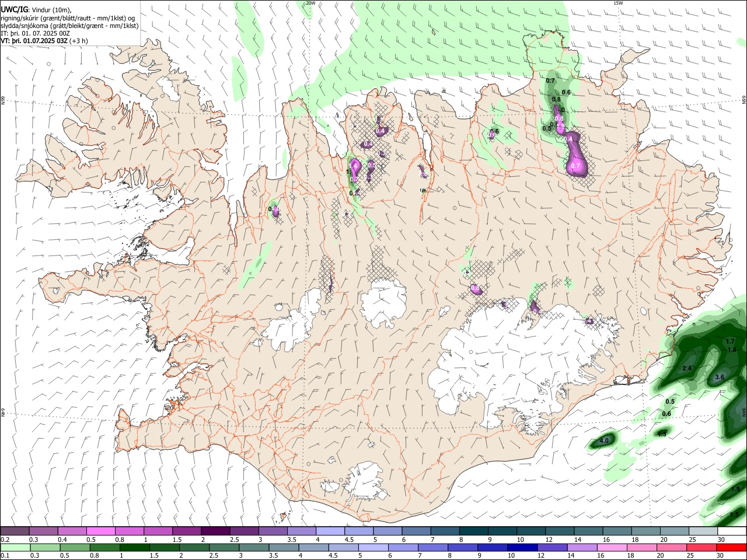This screenshot has height=560, width=747.
Task: Click the UWC/IG Vindur (10m) title text
Action: 36,9
